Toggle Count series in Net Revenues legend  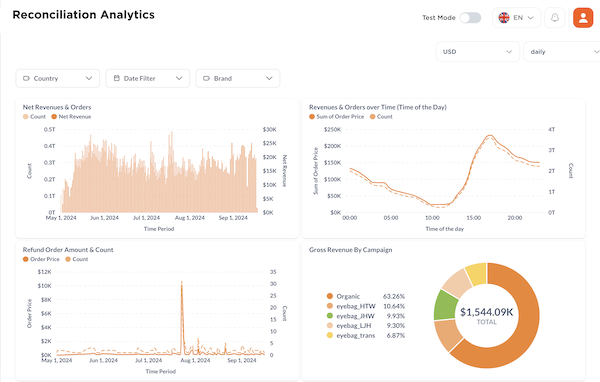(x=34, y=117)
